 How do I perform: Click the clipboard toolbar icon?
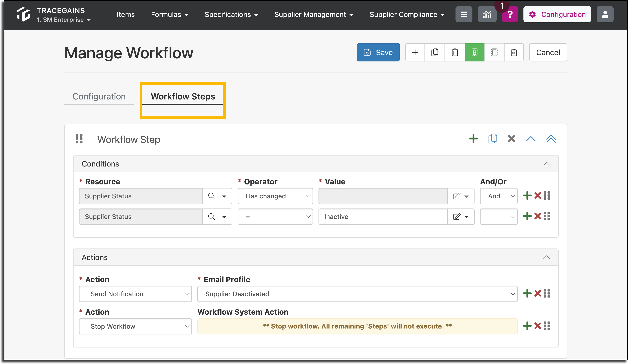[x=514, y=52]
